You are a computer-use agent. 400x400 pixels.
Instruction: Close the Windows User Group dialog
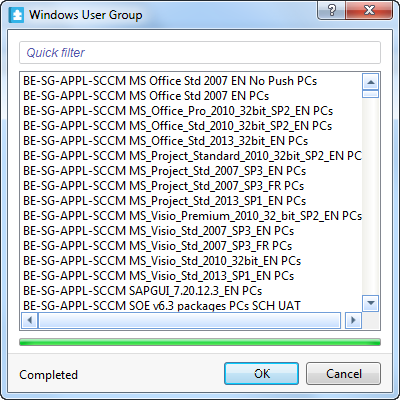pos(369,11)
